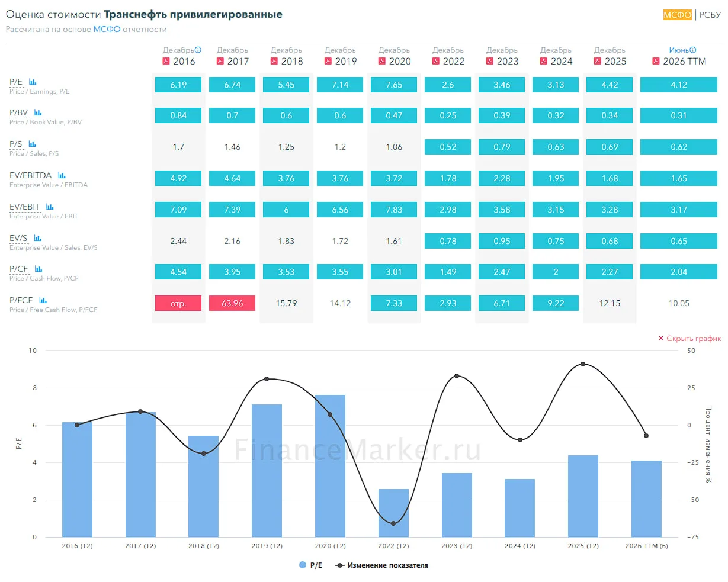Click the red P/FCF cell отр.
Image resolution: width=728 pixels, height=582 pixels.
(x=178, y=303)
